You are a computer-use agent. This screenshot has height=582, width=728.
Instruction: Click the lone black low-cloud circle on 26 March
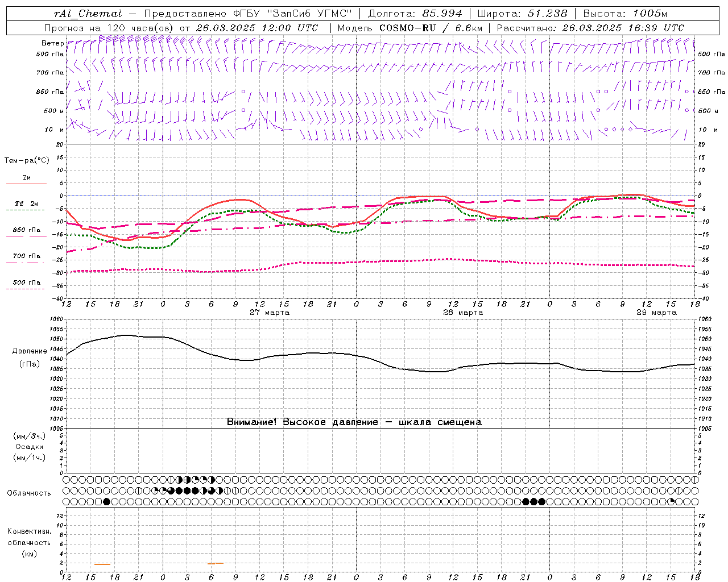[x=106, y=501]
